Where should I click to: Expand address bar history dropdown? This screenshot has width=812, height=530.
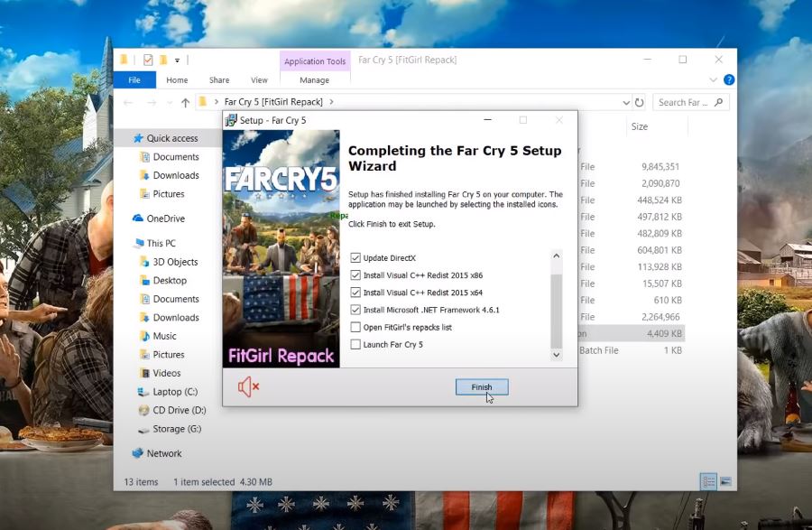click(625, 103)
